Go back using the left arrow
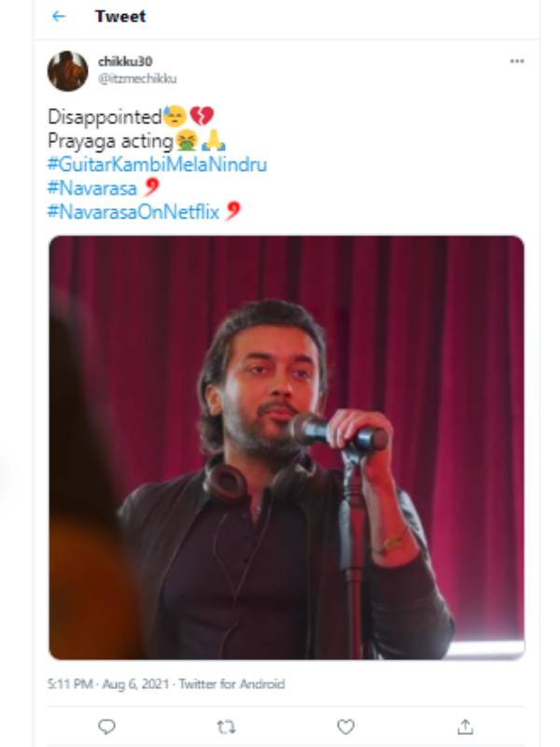The height and width of the screenshot is (747, 560). (x=59, y=17)
